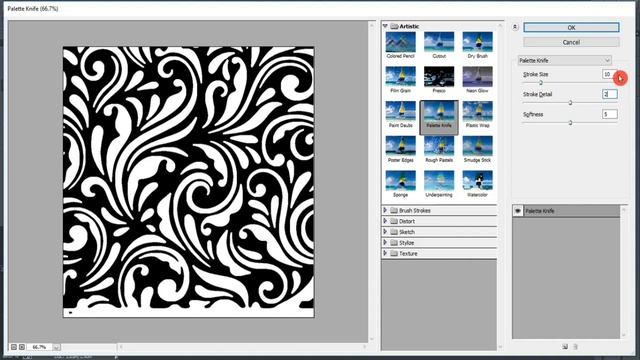Click the Stroke Size slider handle

click(541, 83)
